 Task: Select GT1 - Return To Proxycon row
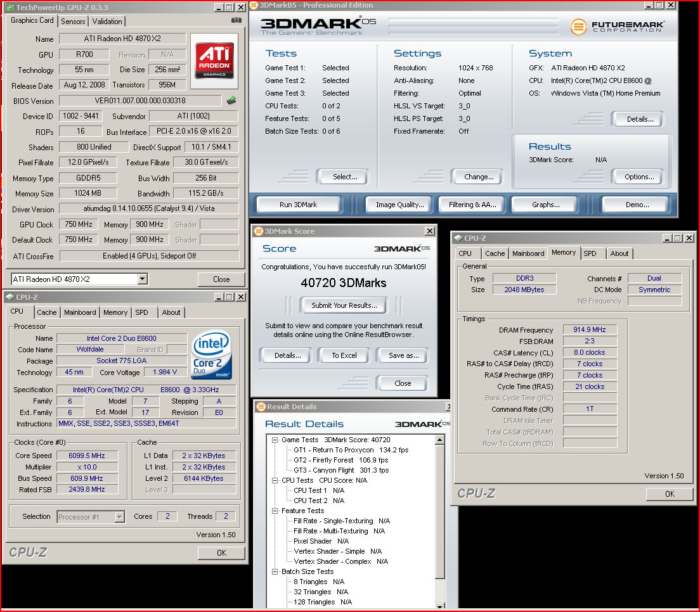351,450
